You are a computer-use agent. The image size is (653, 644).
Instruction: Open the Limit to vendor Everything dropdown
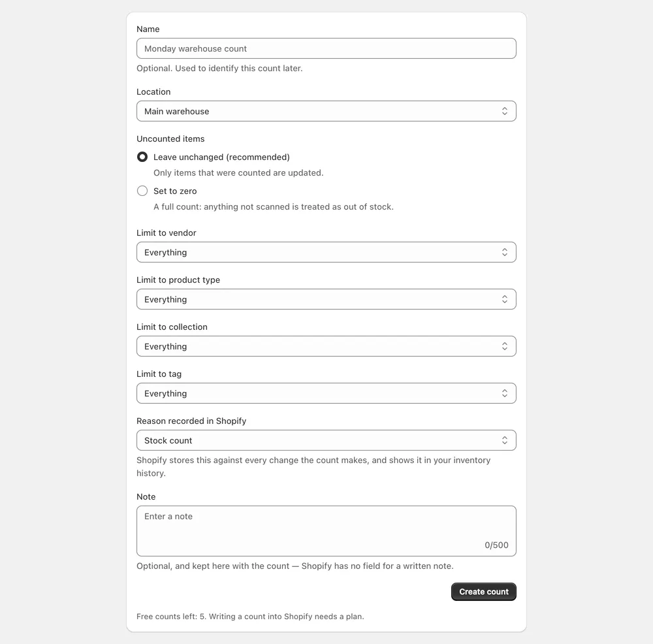[326, 252]
